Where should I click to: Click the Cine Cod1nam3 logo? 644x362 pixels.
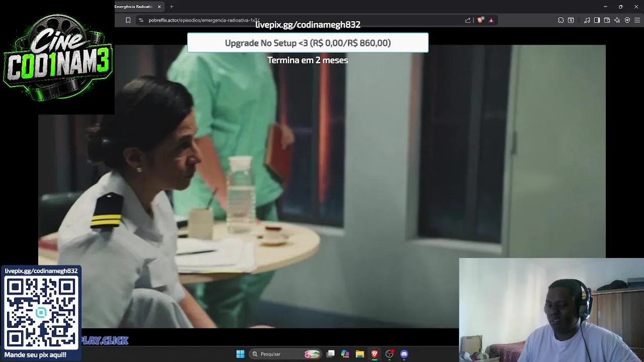(x=57, y=57)
